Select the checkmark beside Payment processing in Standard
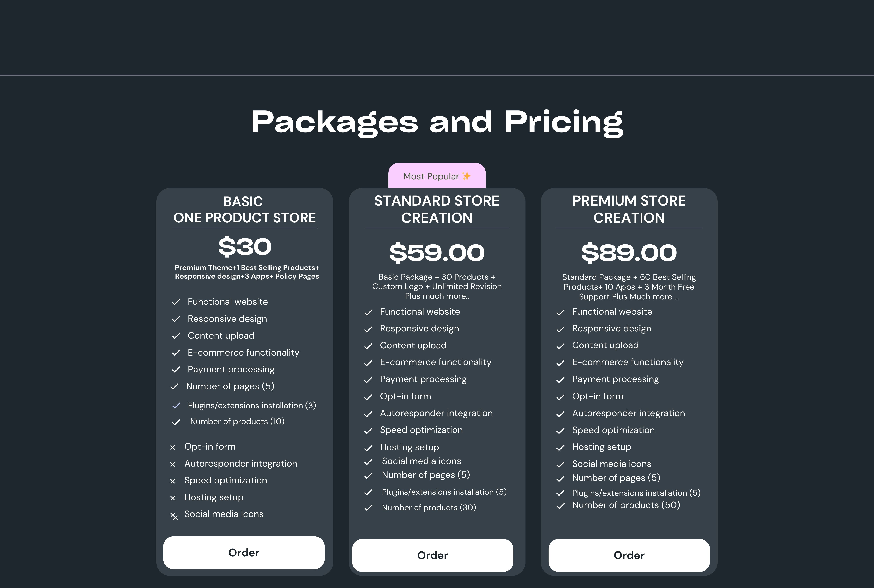The image size is (874, 588). tap(368, 379)
